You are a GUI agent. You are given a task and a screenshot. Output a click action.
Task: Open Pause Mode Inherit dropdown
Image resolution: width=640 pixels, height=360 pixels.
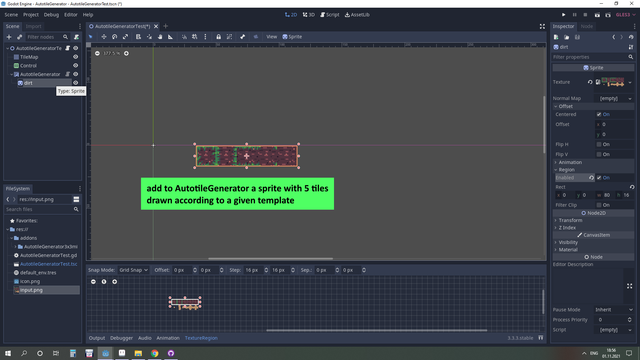click(x=613, y=310)
